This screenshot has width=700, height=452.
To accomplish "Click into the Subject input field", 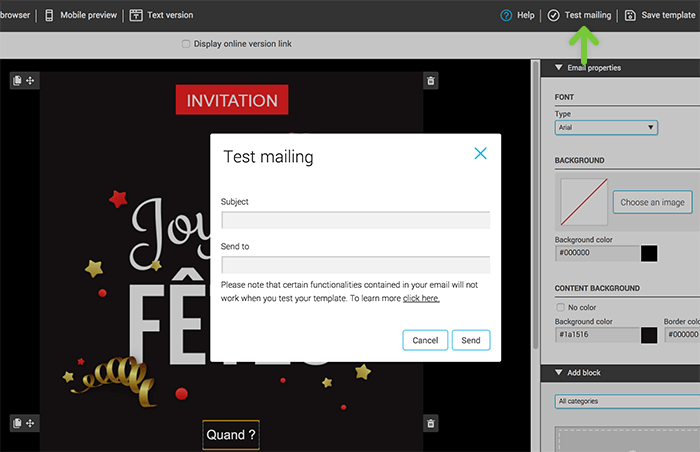I will pos(355,220).
